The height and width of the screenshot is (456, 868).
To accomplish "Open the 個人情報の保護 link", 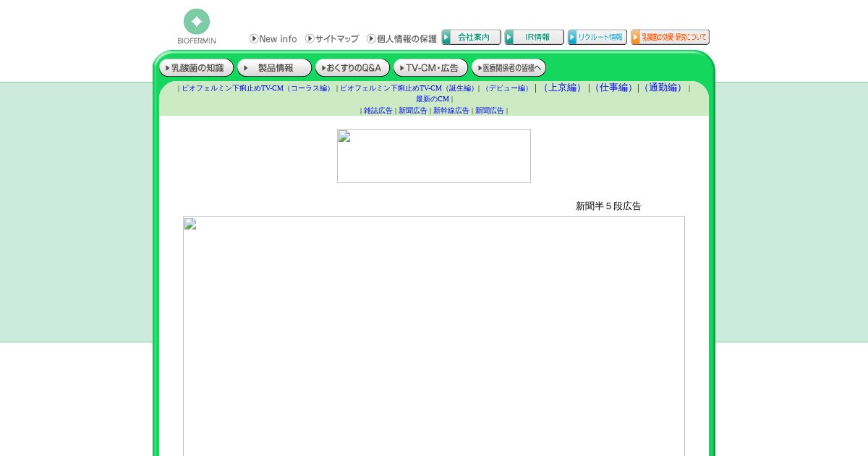I will pos(401,38).
